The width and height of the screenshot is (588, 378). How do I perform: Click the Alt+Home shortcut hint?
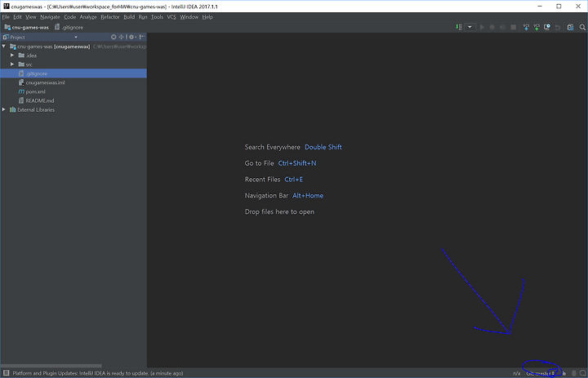(308, 195)
